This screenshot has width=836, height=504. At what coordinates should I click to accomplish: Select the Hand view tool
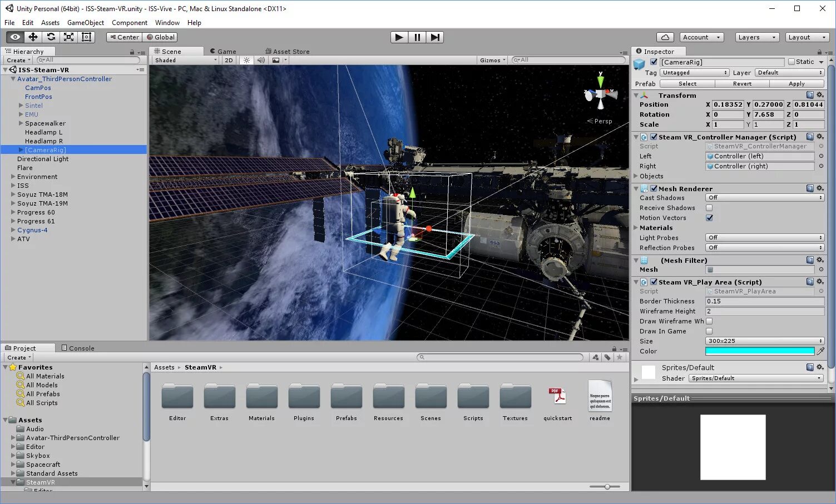click(15, 37)
